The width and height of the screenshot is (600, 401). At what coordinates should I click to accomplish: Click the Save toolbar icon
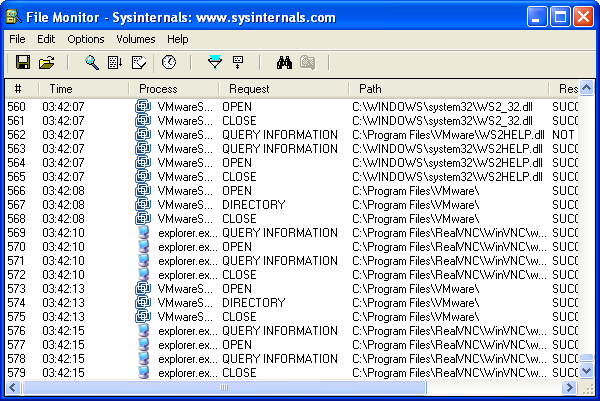click(22, 63)
